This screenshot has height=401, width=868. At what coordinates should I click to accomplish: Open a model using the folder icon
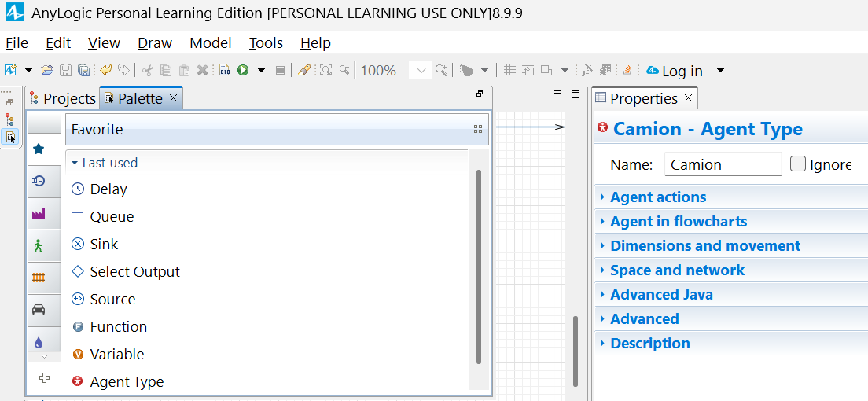[47, 70]
